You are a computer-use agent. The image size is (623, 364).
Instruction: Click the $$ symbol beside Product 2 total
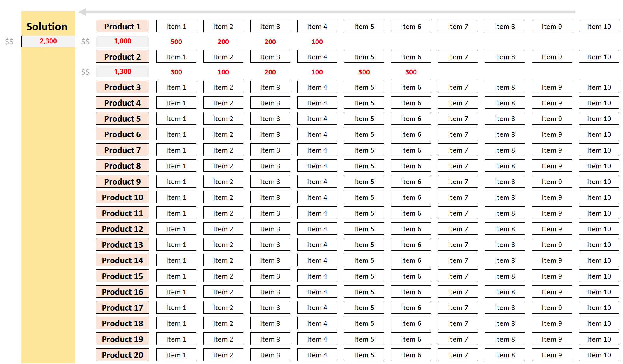click(85, 72)
